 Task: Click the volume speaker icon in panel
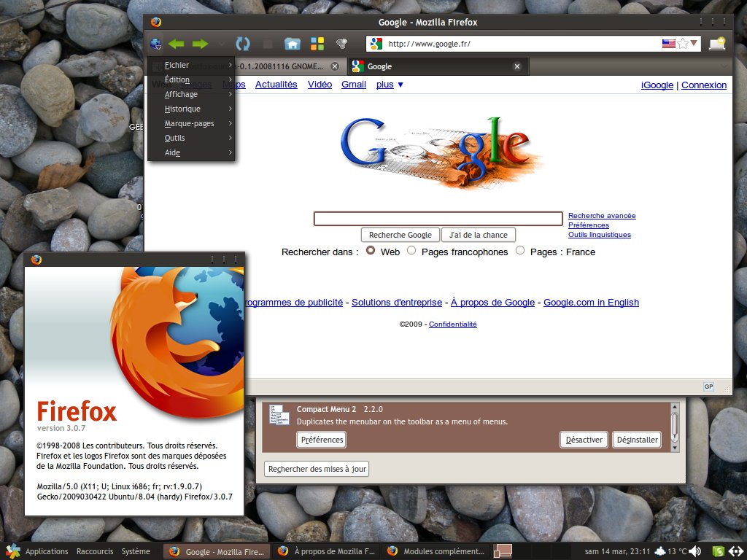(x=695, y=551)
